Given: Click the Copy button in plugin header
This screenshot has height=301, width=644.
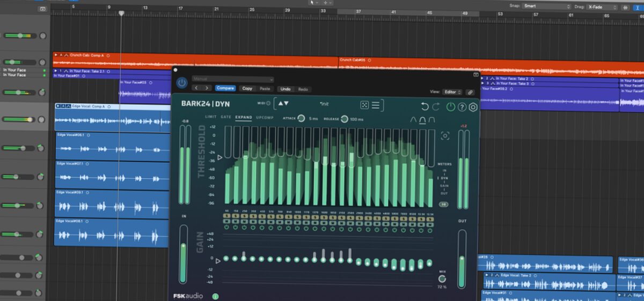Looking at the screenshot, I should point(247,88).
